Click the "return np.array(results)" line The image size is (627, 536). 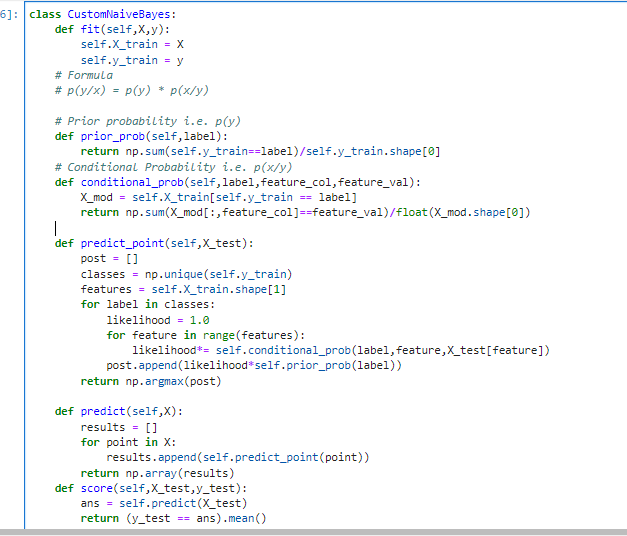pos(157,474)
